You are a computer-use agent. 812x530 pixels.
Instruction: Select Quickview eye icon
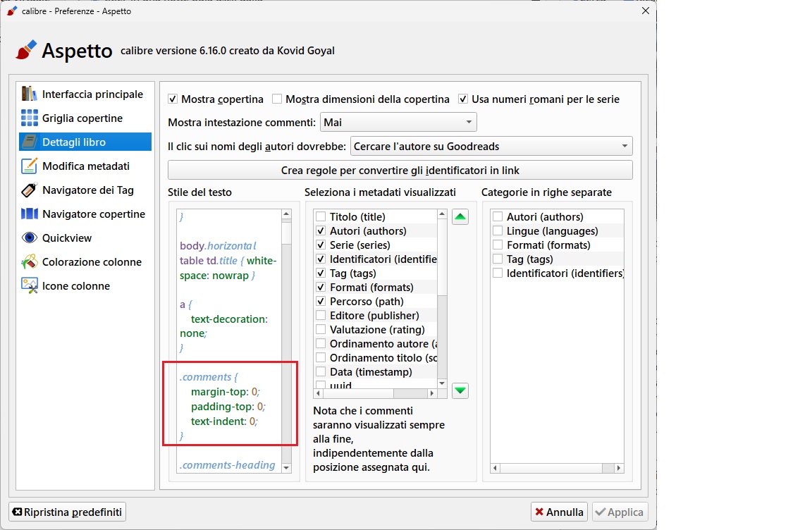(29, 238)
